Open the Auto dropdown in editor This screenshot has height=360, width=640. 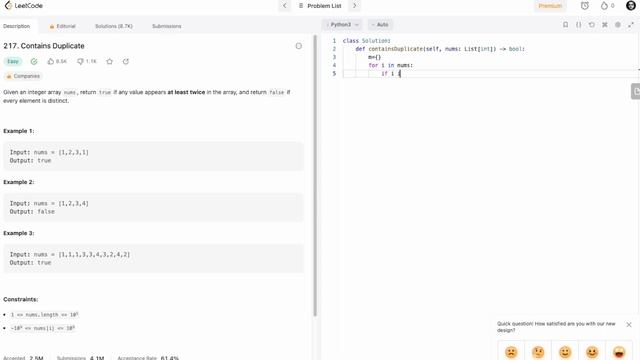tap(380, 25)
